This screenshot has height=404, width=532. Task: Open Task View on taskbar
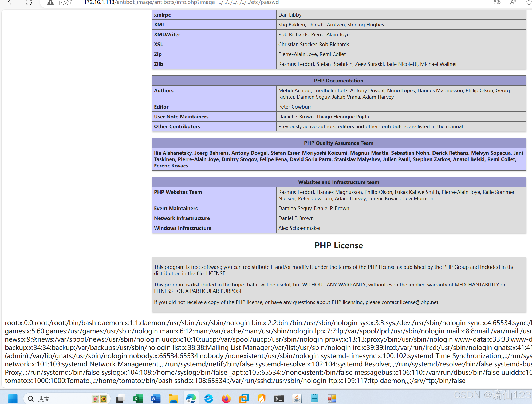click(120, 399)
